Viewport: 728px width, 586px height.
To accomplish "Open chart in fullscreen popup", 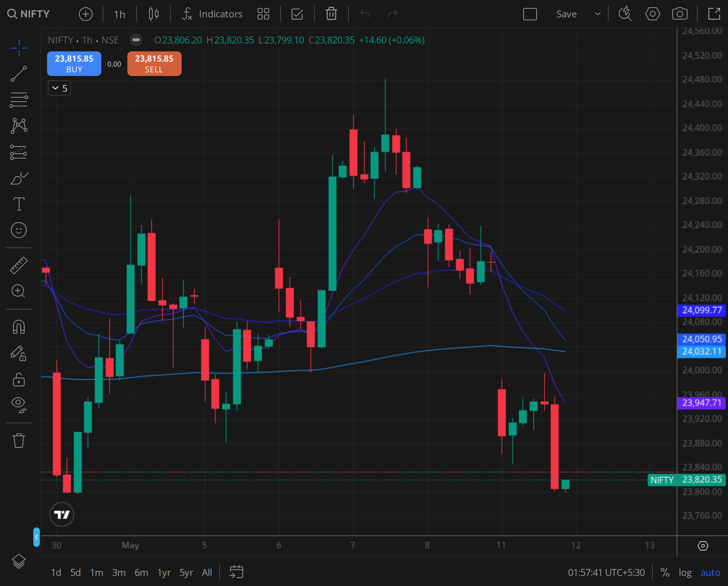I will pos(714,14).
